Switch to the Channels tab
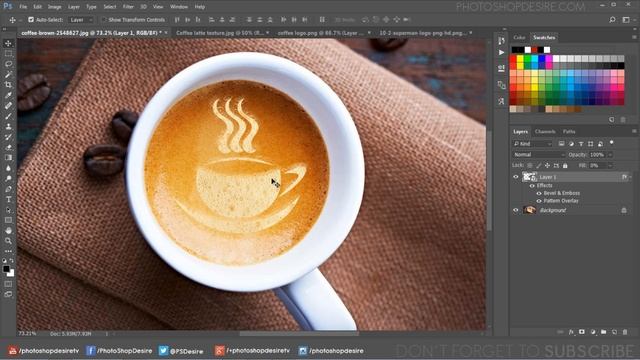Screen dimensions: 640x360 pos(545,131)
